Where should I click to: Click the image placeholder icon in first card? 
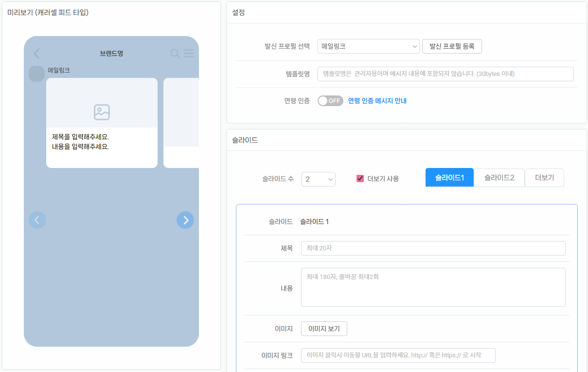(102, 112)
